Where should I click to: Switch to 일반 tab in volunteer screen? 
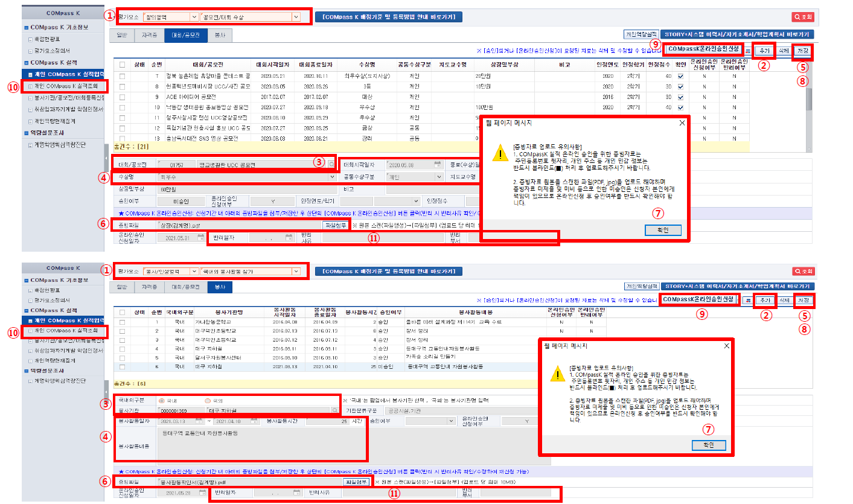coord(121,287)
